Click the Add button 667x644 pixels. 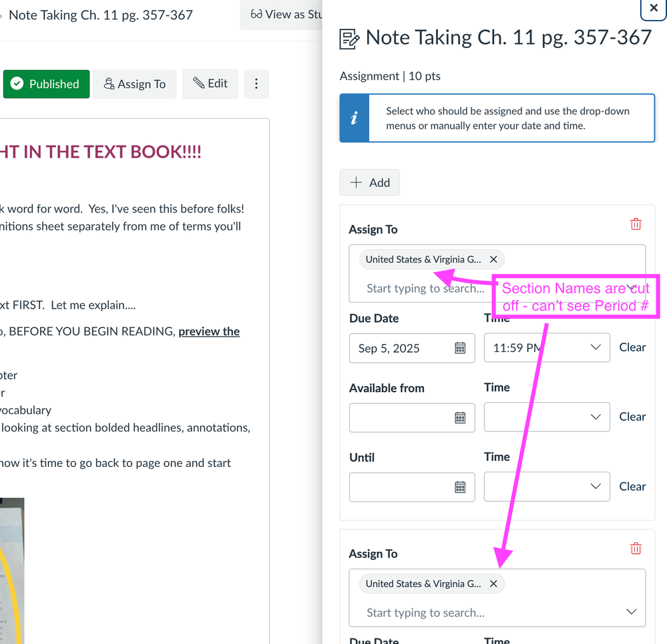pos(370,182)
